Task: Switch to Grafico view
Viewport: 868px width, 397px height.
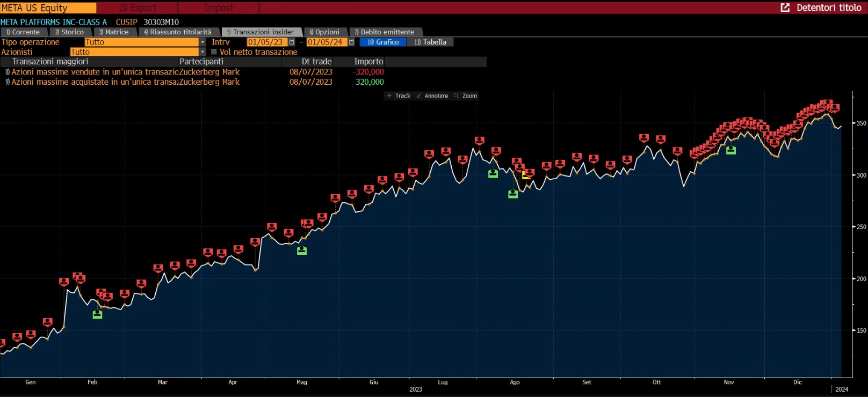Action: coord(383,42)
